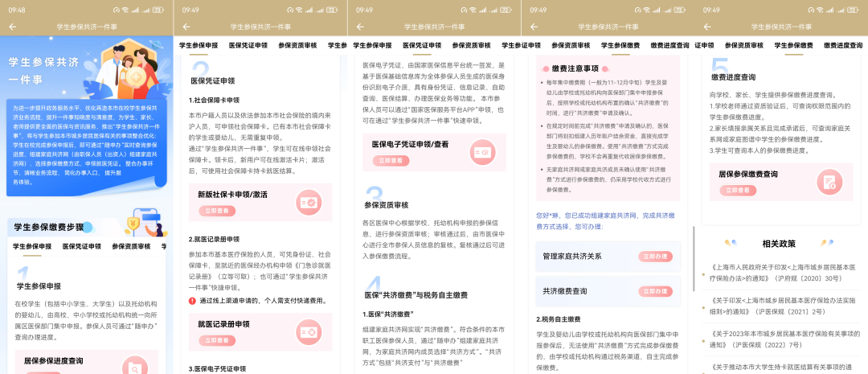Tap the card icon beside 新版社保卡申领/激活
The image size is (868, 374).
(x=308, y=203)
